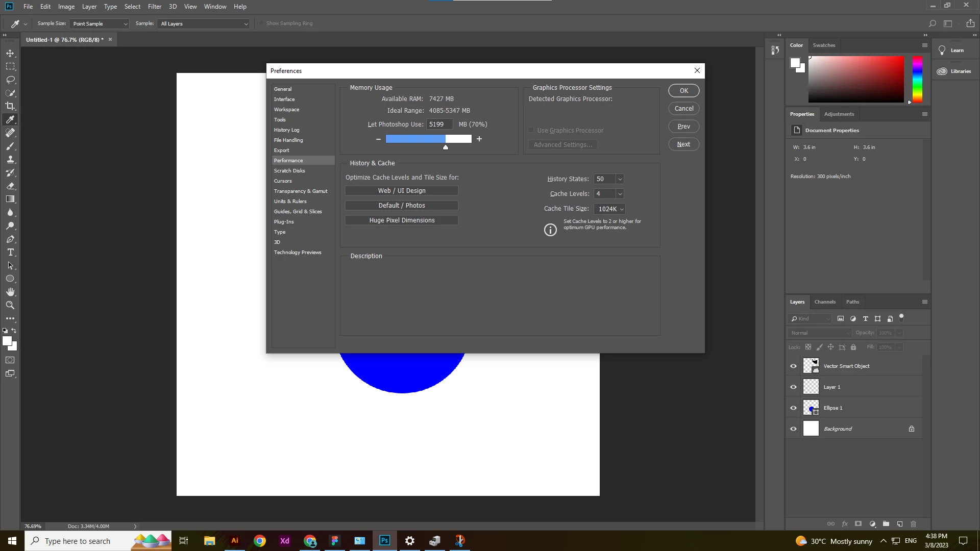Select the Zoom tool in toolbar

[10, 305]
